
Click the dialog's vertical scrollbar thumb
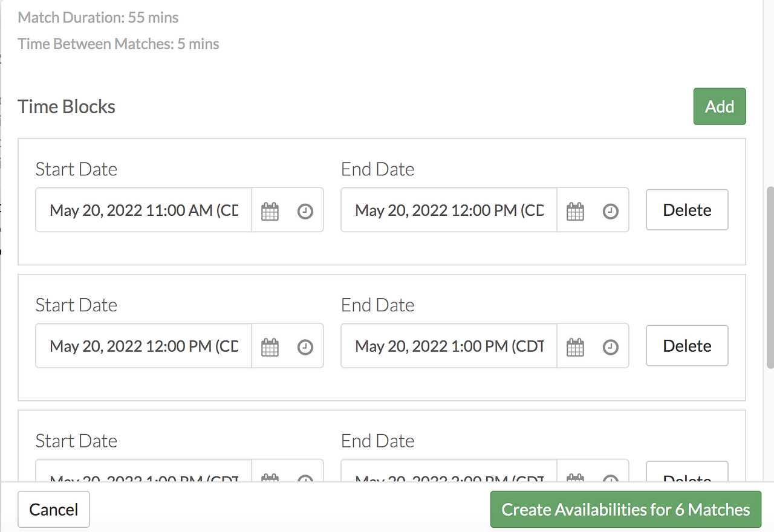[770, 275]
